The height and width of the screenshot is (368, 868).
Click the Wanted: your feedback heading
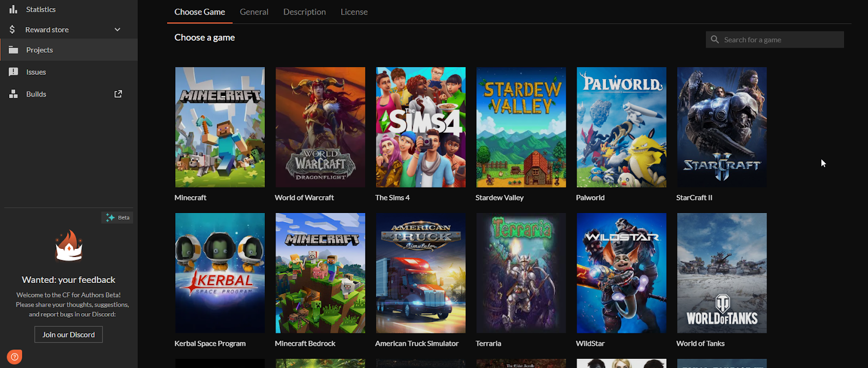(68, 280)
